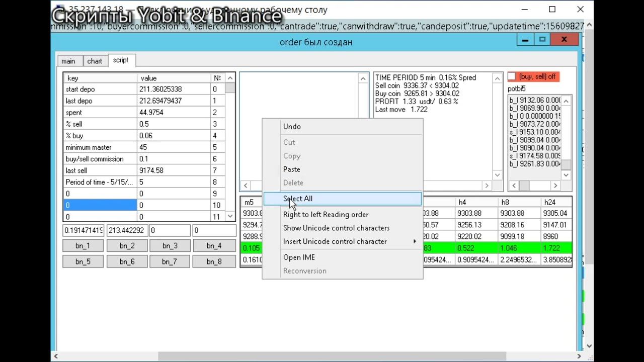The height and width of the screenshot is (362, 644).
Task: Select the Period of time key cell
Action: (x=100, y=182)
